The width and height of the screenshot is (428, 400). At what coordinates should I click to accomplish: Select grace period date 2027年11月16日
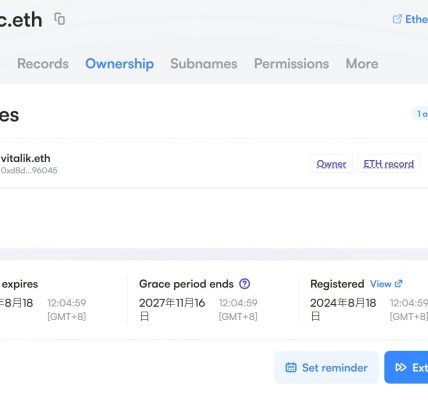(172, 309)
